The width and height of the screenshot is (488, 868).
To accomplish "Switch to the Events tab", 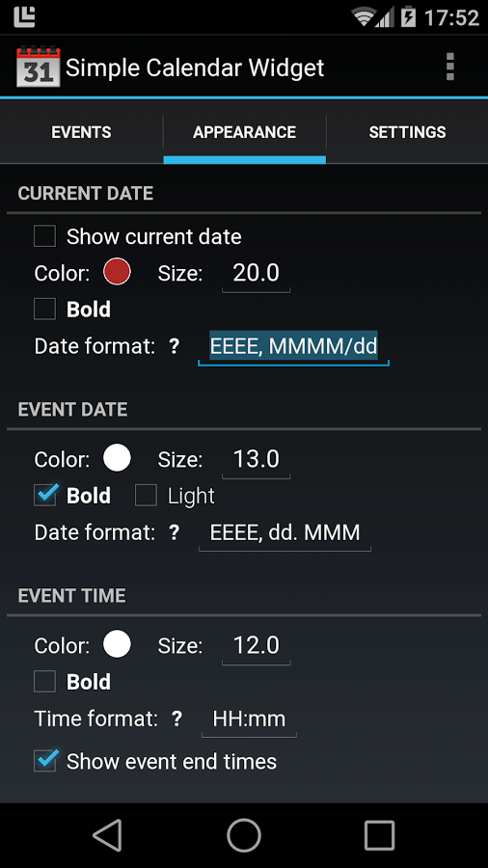I will coord(81,132).
